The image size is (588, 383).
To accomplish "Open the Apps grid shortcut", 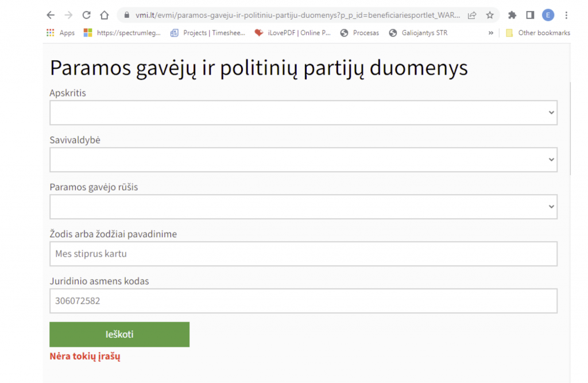I will pyautogui.click(x=60, y=33).
